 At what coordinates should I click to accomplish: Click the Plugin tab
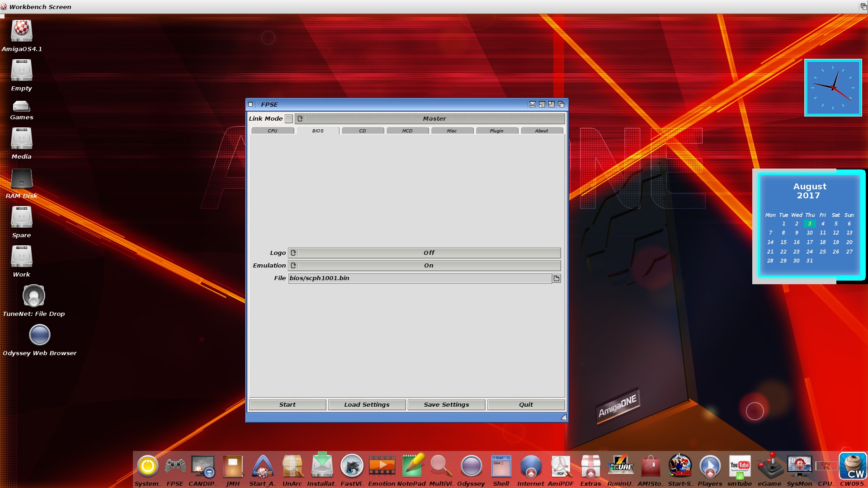496,131
